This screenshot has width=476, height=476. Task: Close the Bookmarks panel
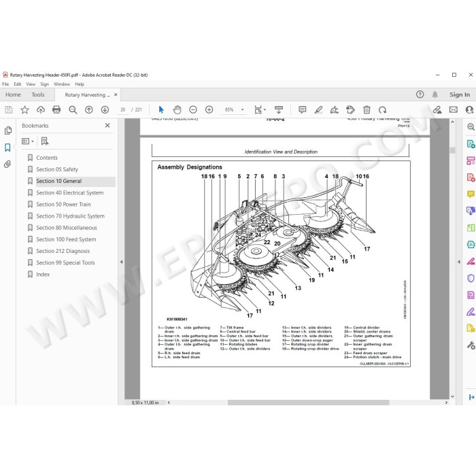[x=107, y=125]
